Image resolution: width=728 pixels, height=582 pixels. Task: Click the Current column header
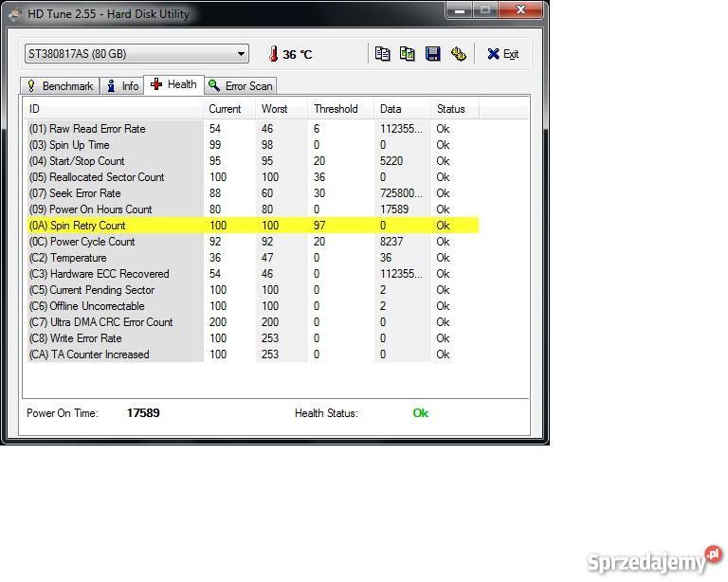[229, 109]
